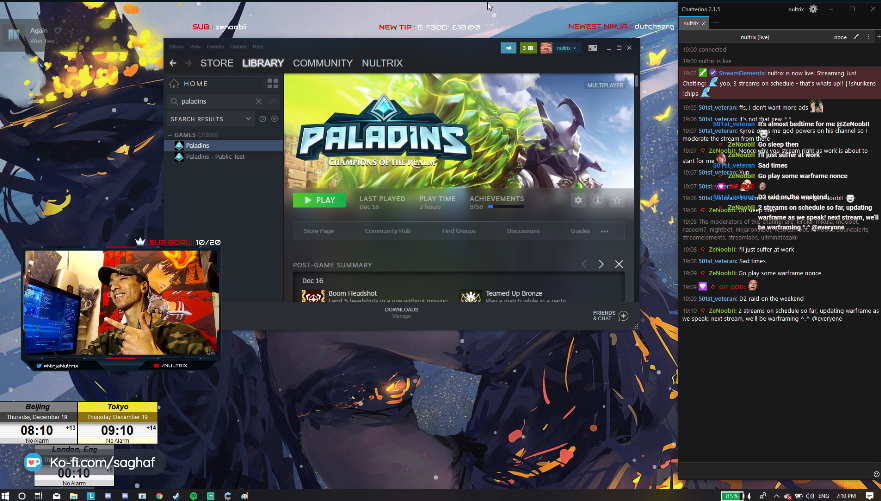This screenshot has height=501, width=881.
Task: Collapse the Games category in library list
Action: click(170, 135)
